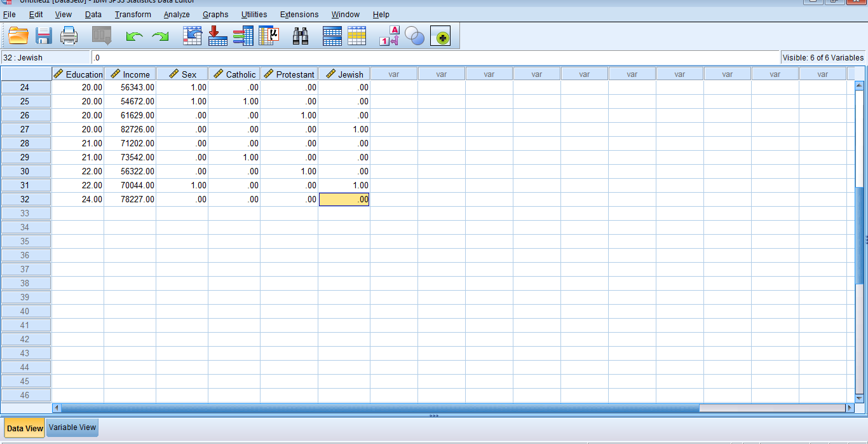868x444 pixels.
Task: Click the highlighted Jewish cell in row 32
Action: tap(344, 199)
